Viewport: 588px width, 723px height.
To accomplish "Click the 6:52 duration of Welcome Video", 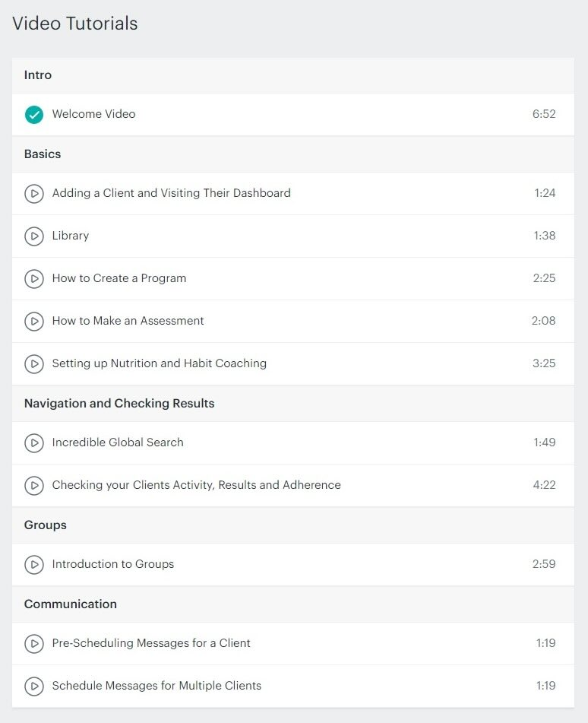I will pyautogui.click(x=544, y=114).
